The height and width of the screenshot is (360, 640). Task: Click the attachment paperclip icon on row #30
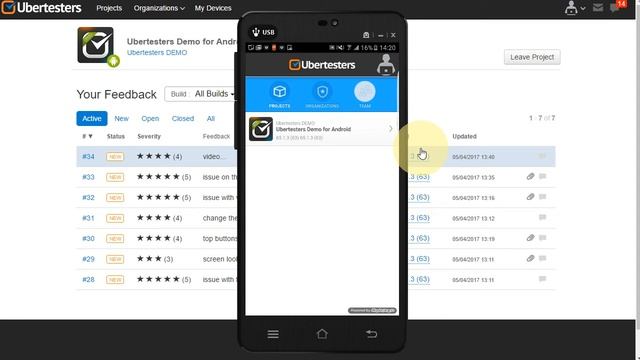pos(530,238)
